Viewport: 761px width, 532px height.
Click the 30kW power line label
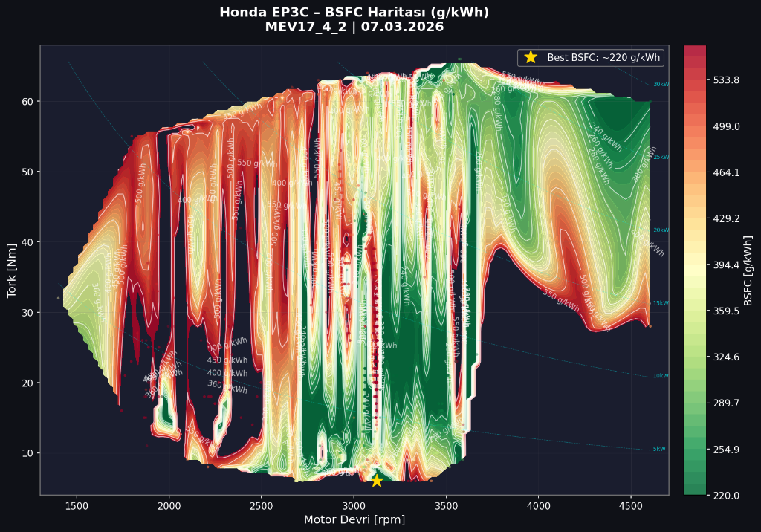click(x=661, y=85)
